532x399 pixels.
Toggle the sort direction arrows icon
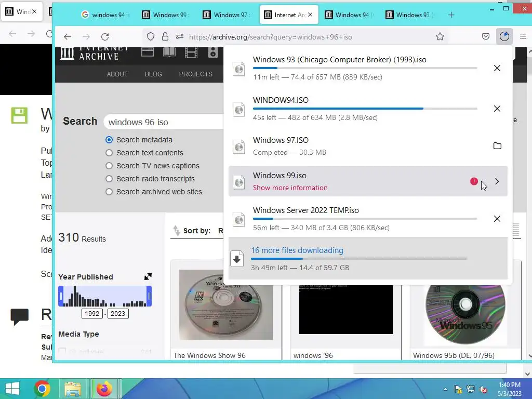coord(176,230)
